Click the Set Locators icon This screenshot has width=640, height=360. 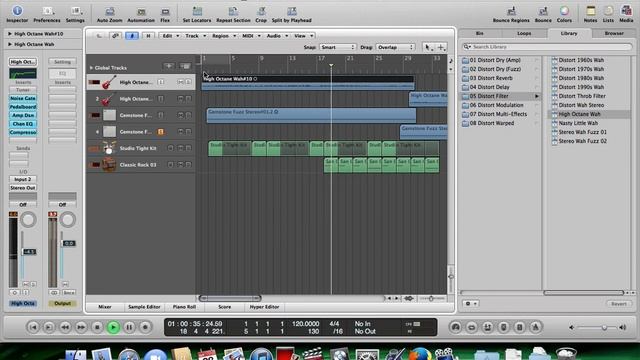(x=197, y=11)
